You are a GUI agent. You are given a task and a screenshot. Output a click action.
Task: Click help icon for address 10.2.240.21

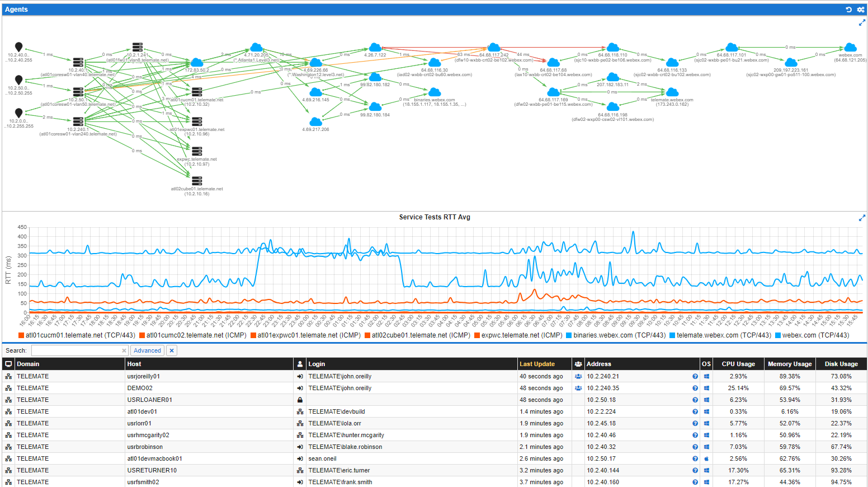coord(695,377)
